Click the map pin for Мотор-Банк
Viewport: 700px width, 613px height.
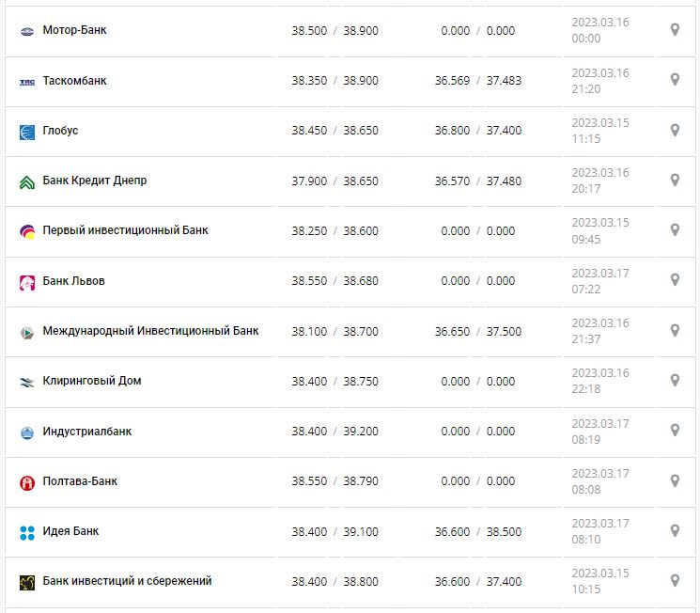[674, 30]
